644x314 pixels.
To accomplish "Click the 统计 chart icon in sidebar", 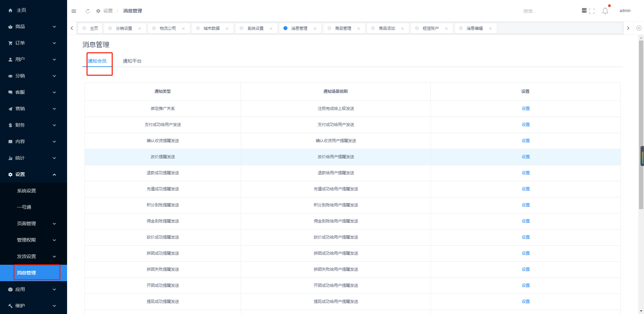I will coord(10,158).
